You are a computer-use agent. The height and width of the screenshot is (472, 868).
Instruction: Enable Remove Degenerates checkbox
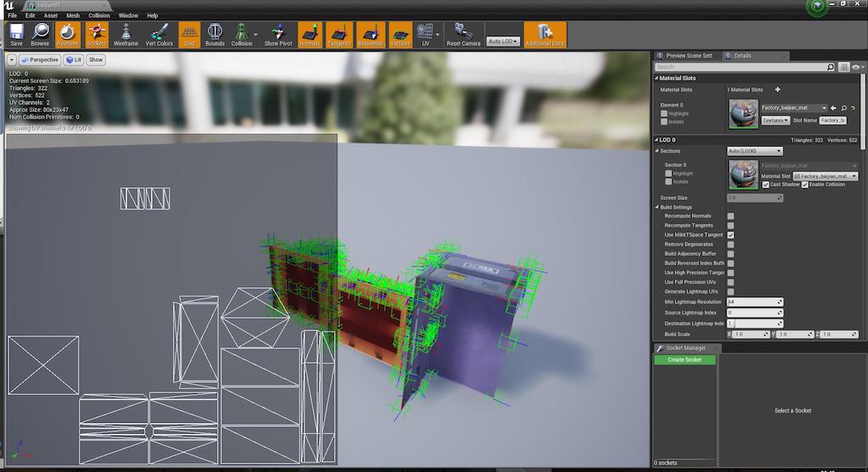731,244
